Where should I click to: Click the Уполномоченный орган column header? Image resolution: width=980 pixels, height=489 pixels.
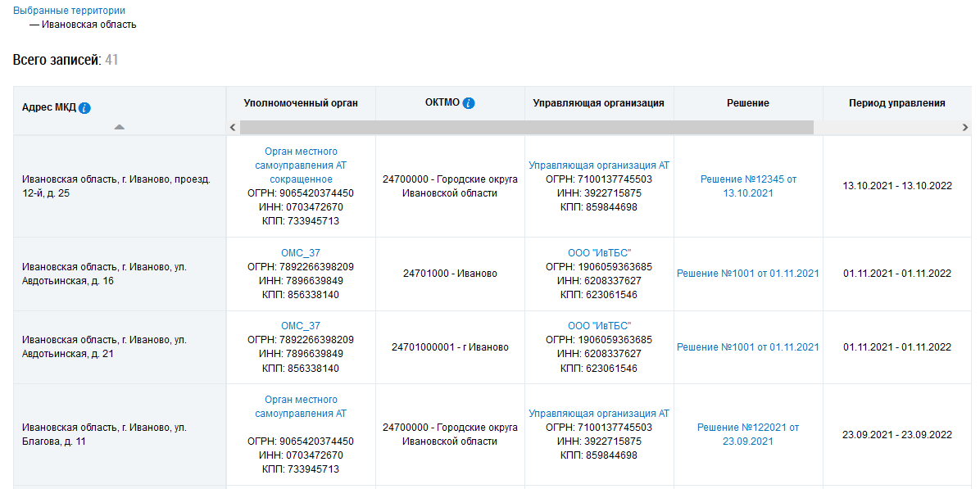pos(301,103)
